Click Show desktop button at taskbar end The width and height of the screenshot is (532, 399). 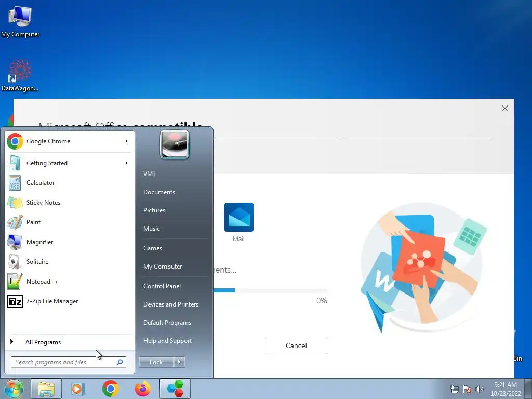(528, 389)
